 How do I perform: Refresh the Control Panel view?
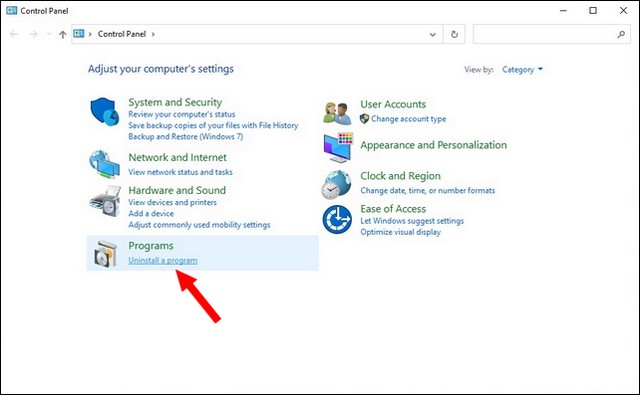pyautogui.click(x=454, y=34)
